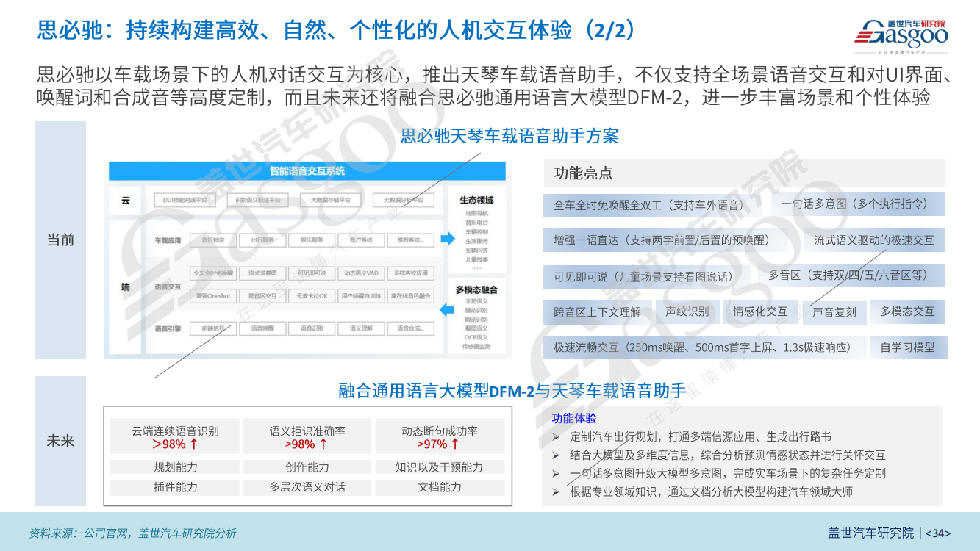
Task: Click the 动态断句成功率 >97% cell
Action: click(x=440, y=437)
